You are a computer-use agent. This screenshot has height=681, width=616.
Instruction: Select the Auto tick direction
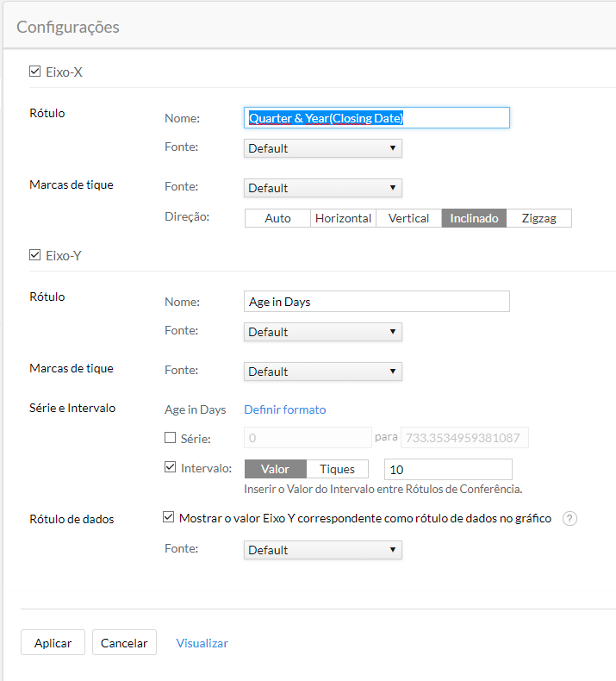pyautogui.click(x=277, y=218)
